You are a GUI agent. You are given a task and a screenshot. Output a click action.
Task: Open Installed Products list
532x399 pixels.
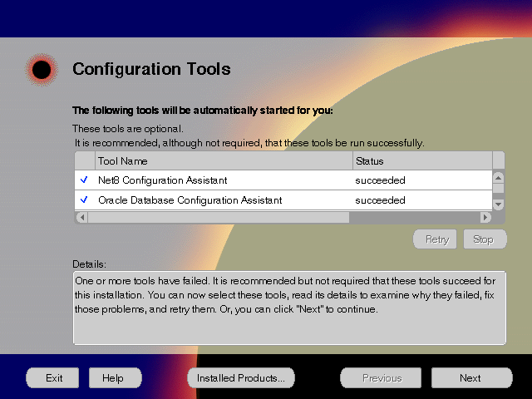(x=241, y=377)
